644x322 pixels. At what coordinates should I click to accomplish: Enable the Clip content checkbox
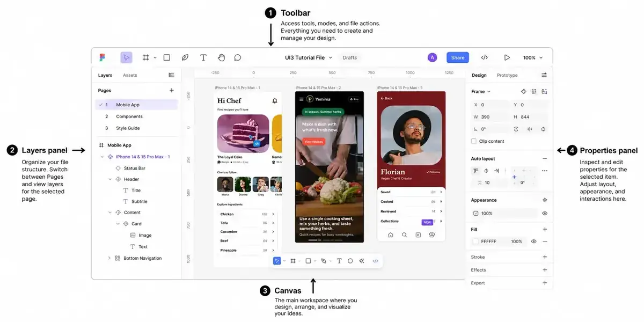(474, 141)
